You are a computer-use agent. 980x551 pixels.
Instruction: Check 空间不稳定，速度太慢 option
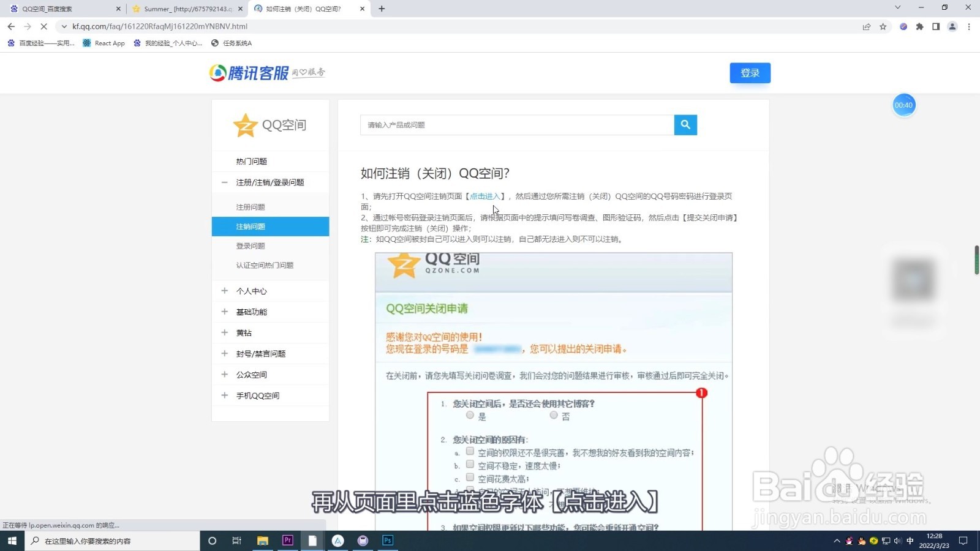(470, 464)
